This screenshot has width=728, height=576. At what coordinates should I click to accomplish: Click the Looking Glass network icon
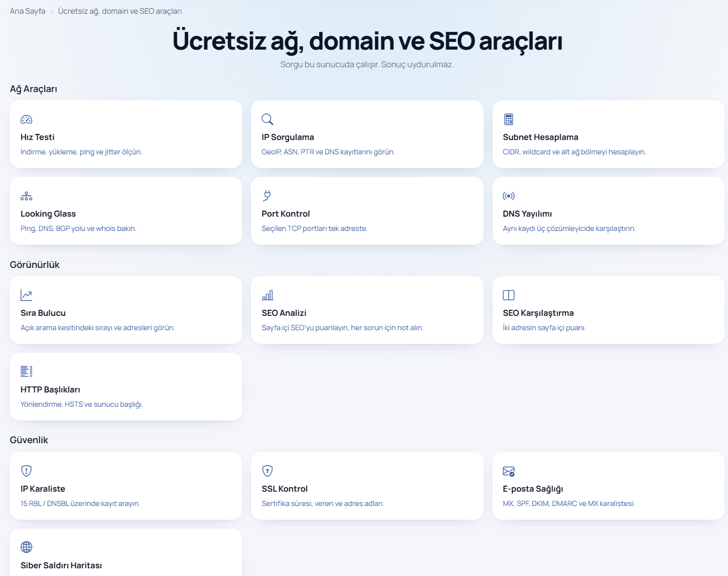26,196
